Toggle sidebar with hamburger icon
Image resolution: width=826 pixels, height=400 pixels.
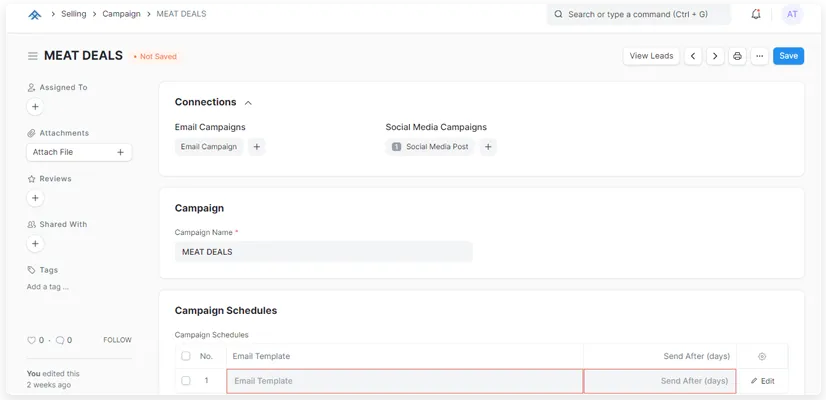pos(33,56)
